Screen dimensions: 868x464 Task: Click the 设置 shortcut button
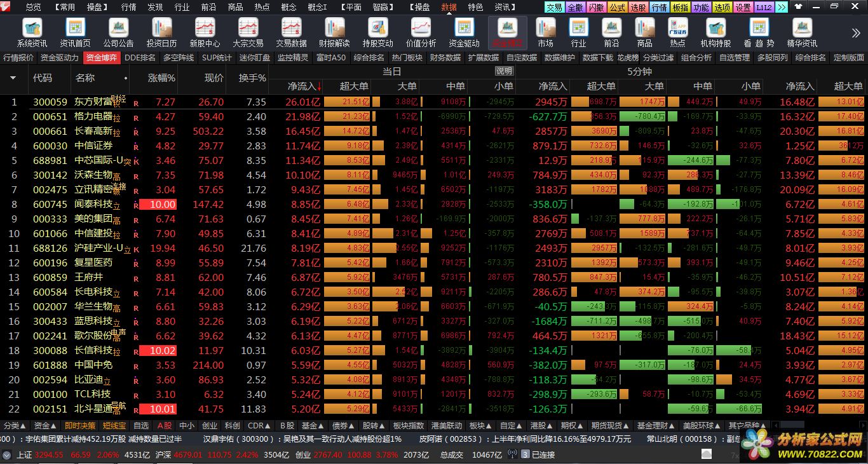pos(743,7)
